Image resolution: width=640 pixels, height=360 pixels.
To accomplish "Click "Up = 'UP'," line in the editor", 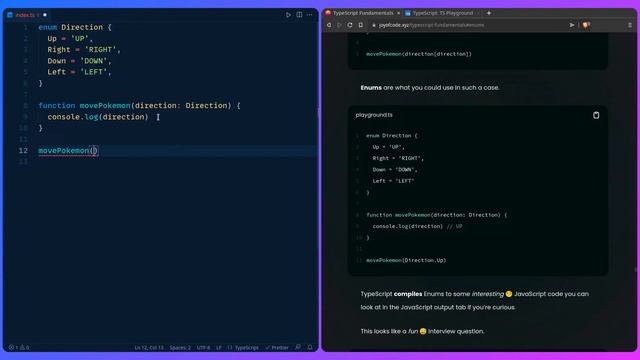I will pyautogui.click(x=70, y=39).
